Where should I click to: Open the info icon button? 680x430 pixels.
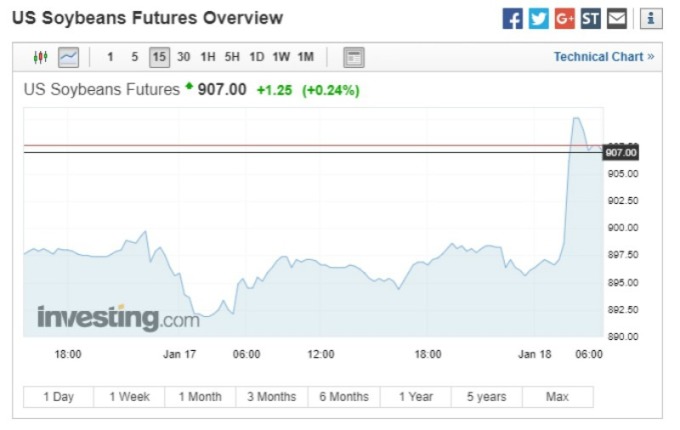pyautogui.click(x=651, y=19)
